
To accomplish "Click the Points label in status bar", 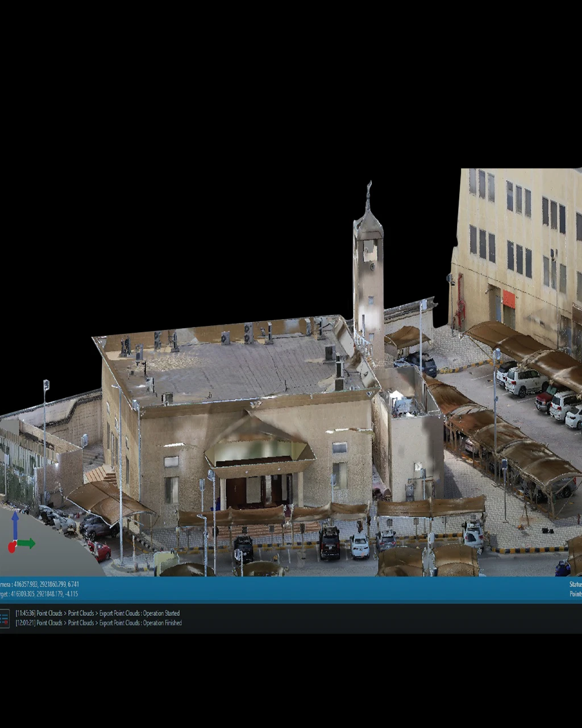I will [x=575, y=594].
